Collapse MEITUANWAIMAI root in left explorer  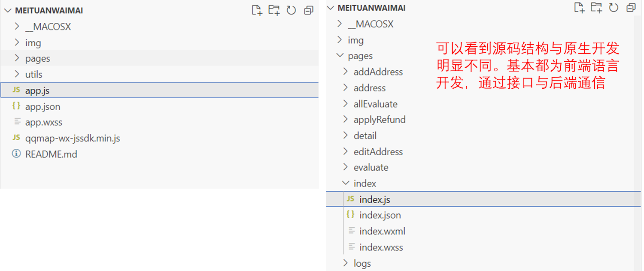7,11
